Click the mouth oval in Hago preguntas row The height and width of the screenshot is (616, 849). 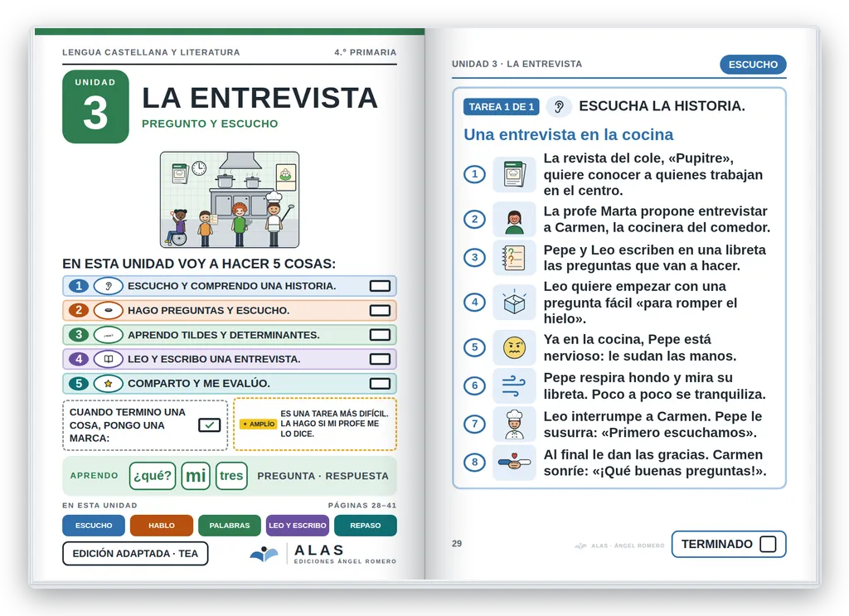tap(109, 310)
